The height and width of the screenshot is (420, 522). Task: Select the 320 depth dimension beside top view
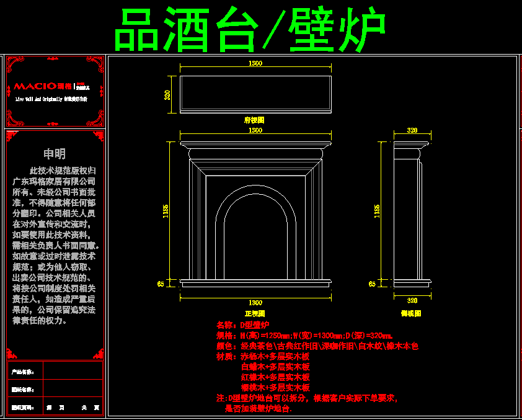167,95
